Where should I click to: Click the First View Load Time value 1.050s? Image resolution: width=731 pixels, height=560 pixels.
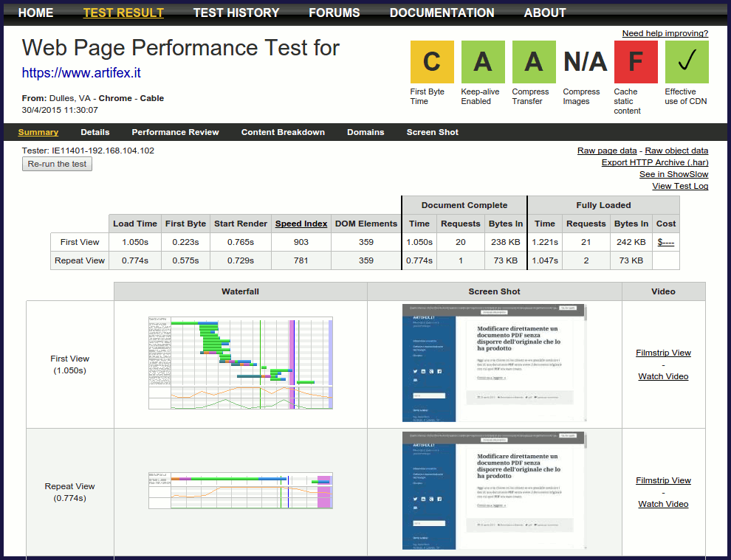click(x=135, y=242)
